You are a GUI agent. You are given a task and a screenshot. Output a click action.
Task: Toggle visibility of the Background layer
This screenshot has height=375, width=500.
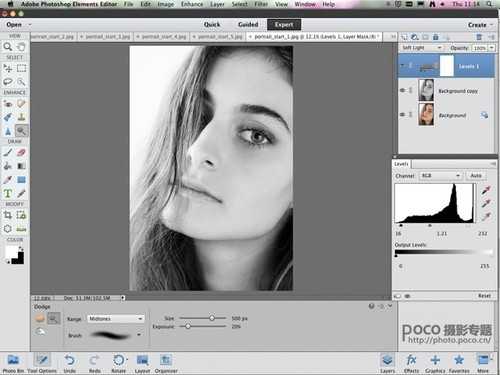(x=402, y=115)
